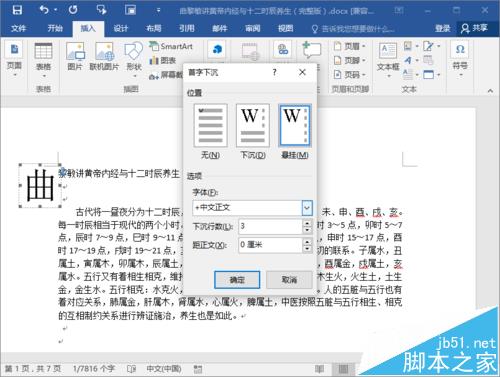Click the 联机图片 (Online Pictures) icon

tap(104, 57)
